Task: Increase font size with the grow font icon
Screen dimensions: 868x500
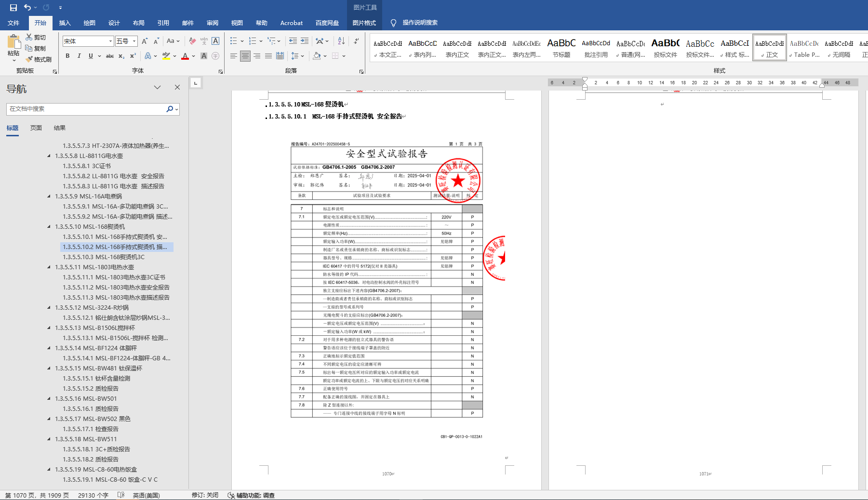Action: coord(145,41)
